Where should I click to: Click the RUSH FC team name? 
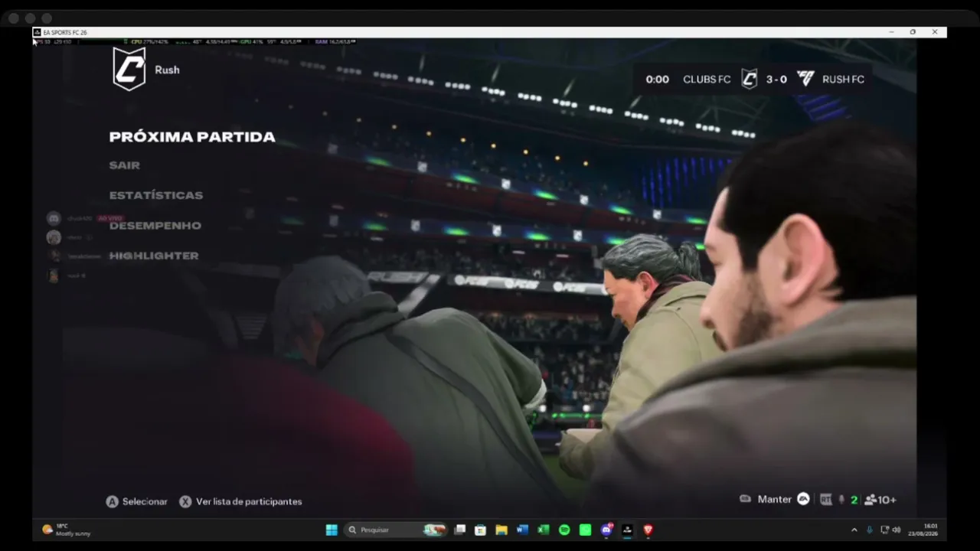[843, 79]
